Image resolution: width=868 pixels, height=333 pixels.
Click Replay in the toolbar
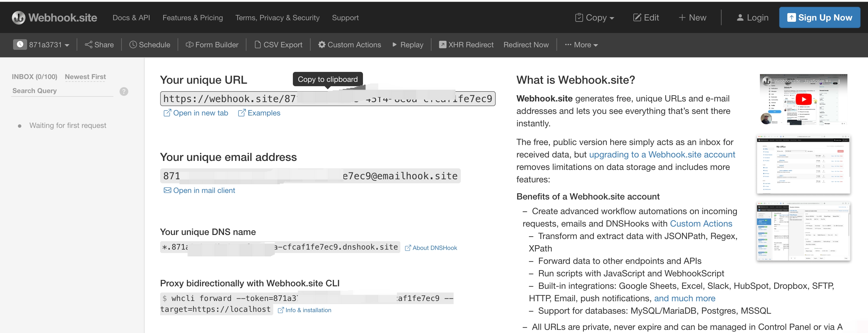[x=408, y=45]
